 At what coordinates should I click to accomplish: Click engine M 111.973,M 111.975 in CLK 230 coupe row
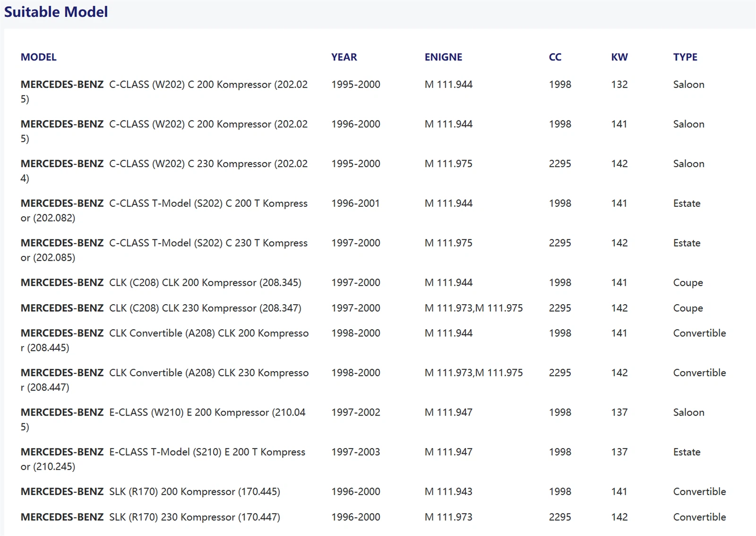(474, 308)
